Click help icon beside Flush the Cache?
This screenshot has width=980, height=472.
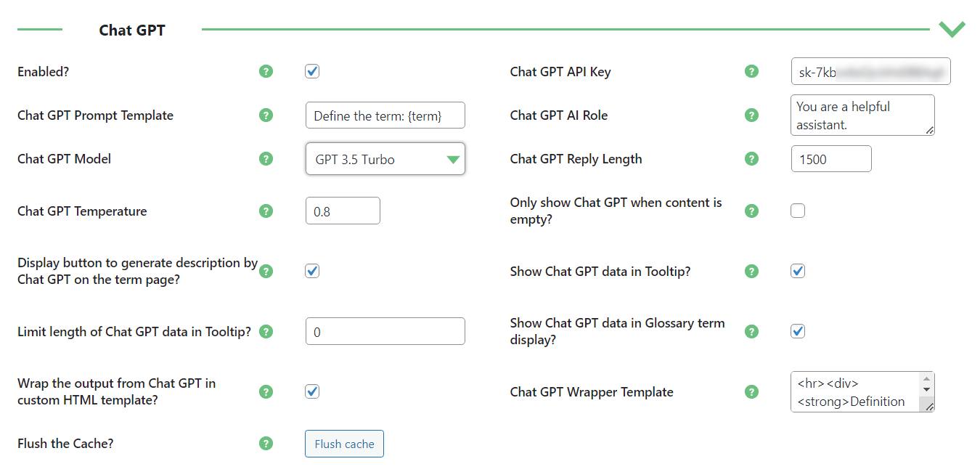(x=266, y=443)
